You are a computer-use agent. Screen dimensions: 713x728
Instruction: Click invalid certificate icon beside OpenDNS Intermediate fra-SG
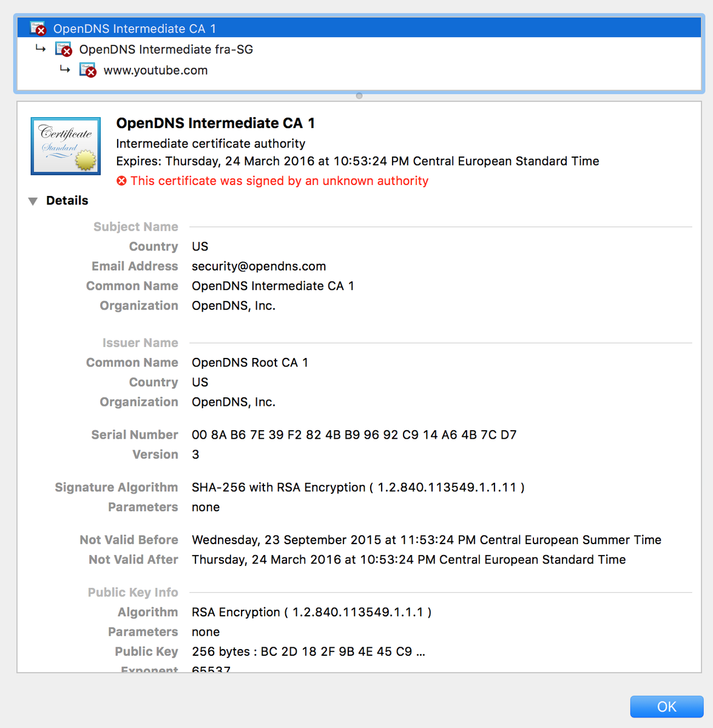pos(64,49)
